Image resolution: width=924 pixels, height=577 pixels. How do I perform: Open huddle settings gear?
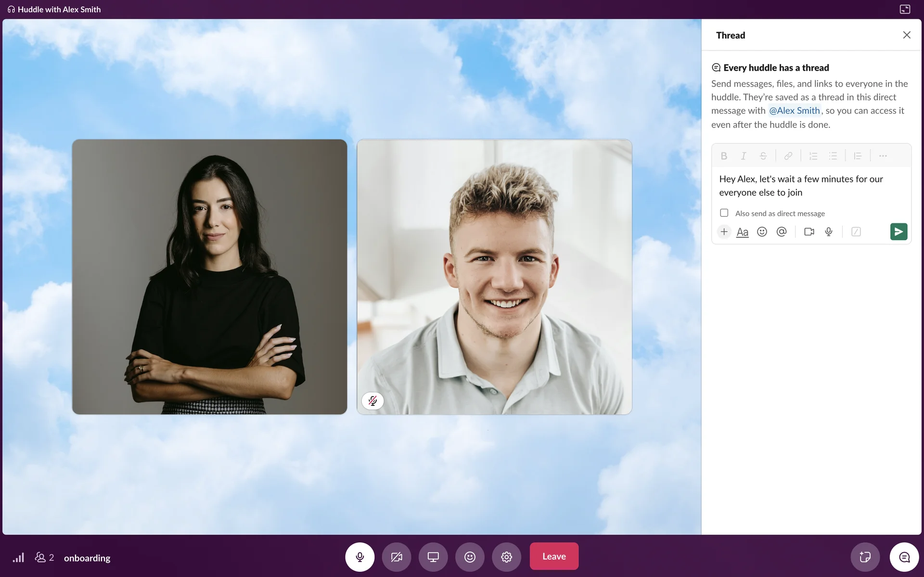pos(506,557)
